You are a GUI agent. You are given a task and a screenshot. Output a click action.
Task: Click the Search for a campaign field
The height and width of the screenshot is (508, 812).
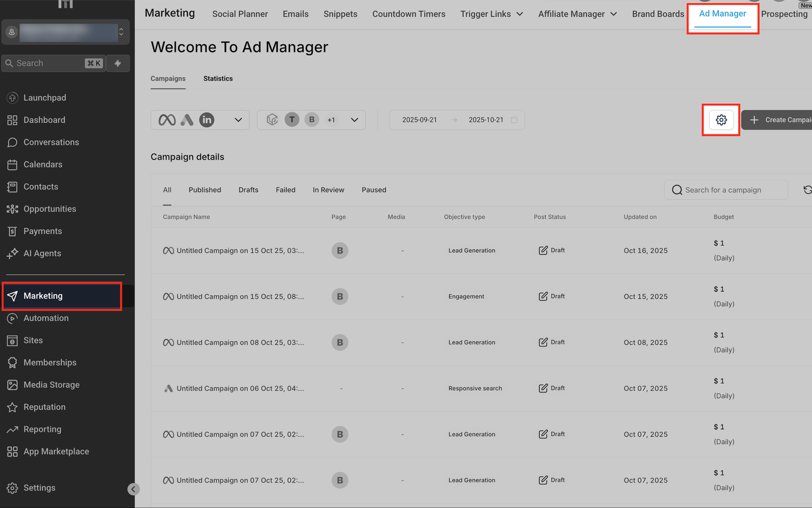(726, 190)
